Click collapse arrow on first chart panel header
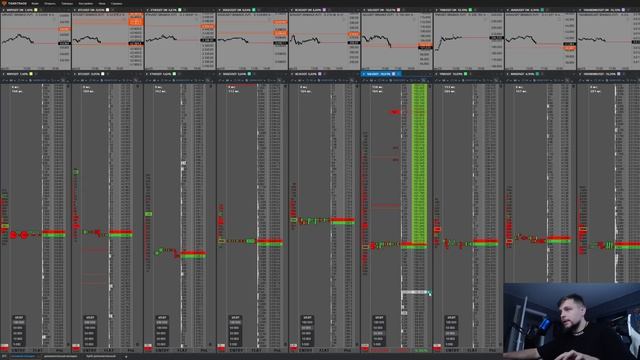Screen dimensions: 640x360 tap(3, 10)
